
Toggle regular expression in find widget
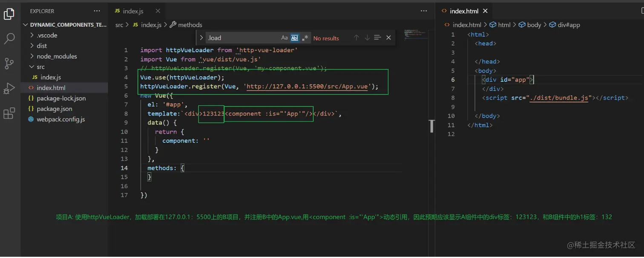(305, 38)
